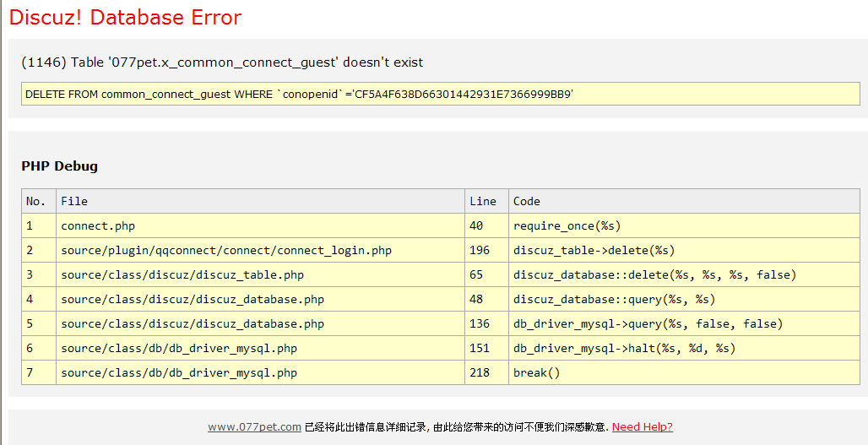
Task: Click the File column header
Action: 74,201
